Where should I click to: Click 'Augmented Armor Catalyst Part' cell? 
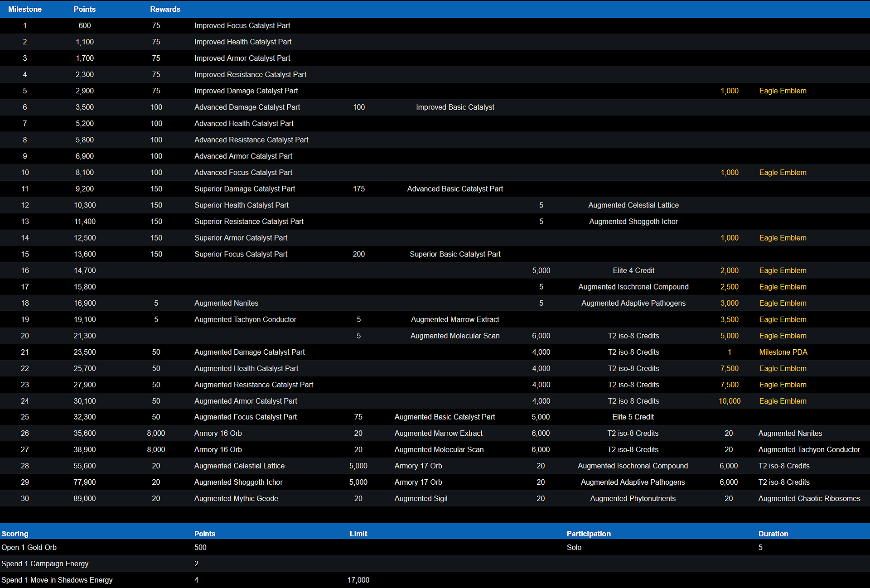[x=246, y=401]
